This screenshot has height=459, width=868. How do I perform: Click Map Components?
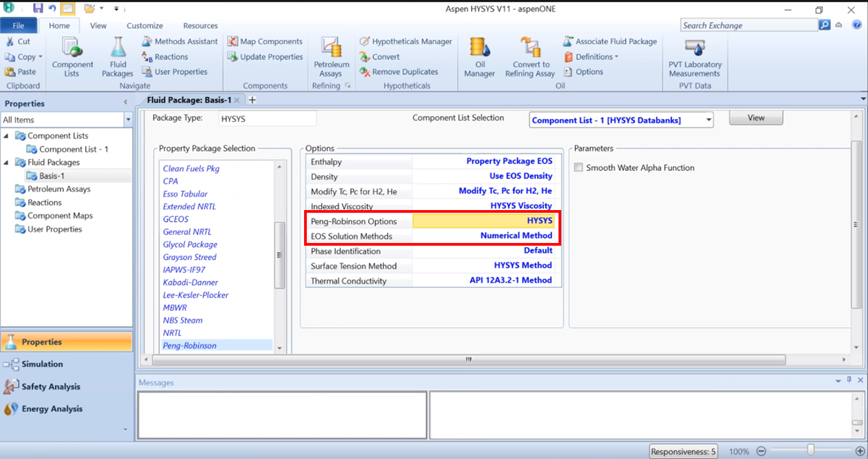click(x=265, y=42)
